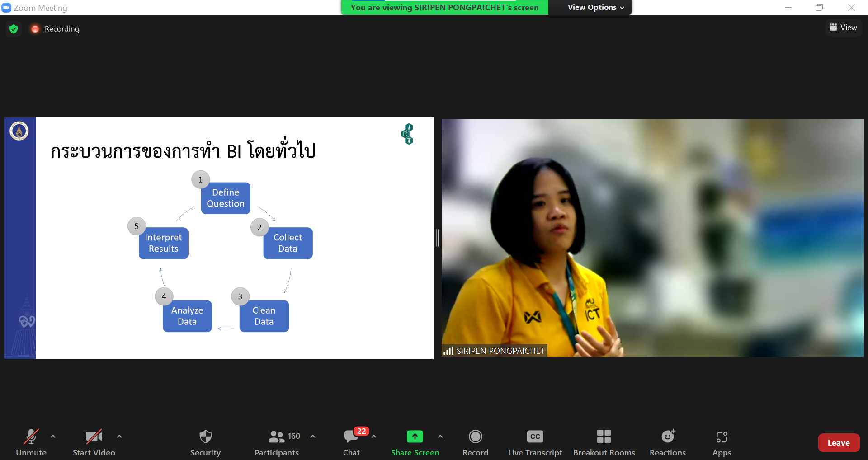
Task: Start recording with the Record button
Action: point(475,442)
